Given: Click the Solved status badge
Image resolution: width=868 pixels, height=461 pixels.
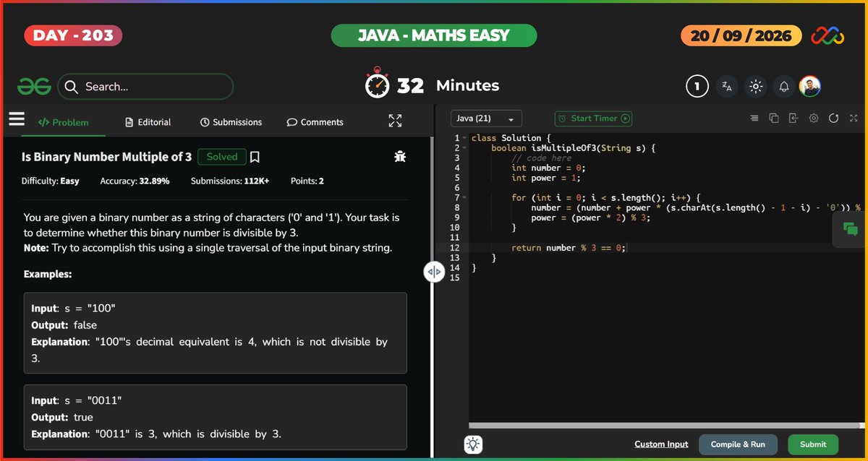Looking at the screenshot, I should tap(221, 157).
